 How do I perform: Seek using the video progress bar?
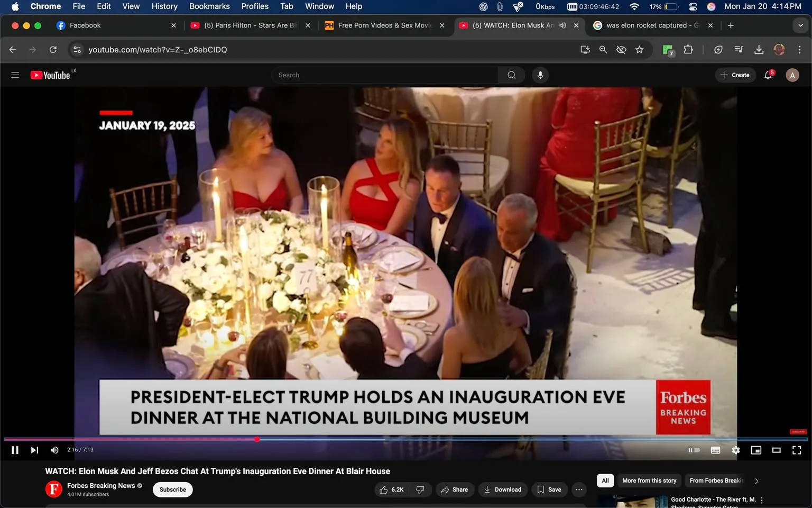257,439
